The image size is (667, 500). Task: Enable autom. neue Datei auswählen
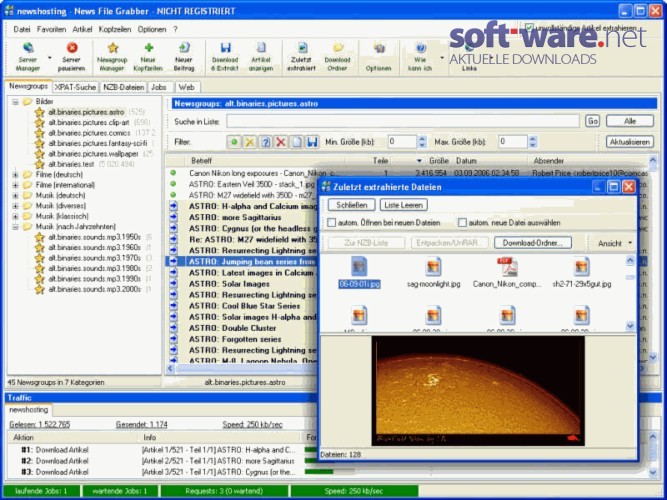[x=462, y=223]
